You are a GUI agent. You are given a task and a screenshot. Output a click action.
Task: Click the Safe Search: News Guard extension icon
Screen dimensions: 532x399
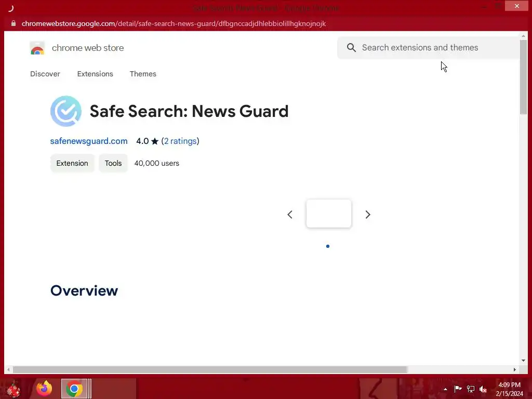(66, 111)
